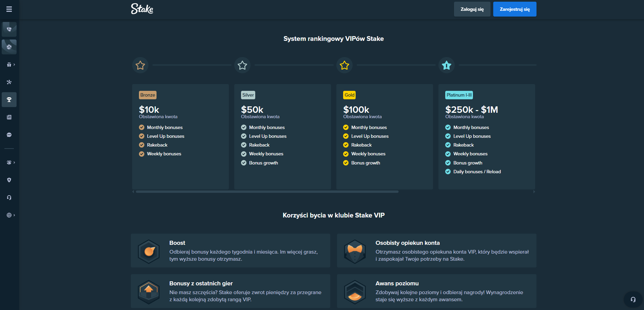Click the Zaloguj się button
This screenshot has width=644, height=310.
pyautogui.click(x=472, y=9)
